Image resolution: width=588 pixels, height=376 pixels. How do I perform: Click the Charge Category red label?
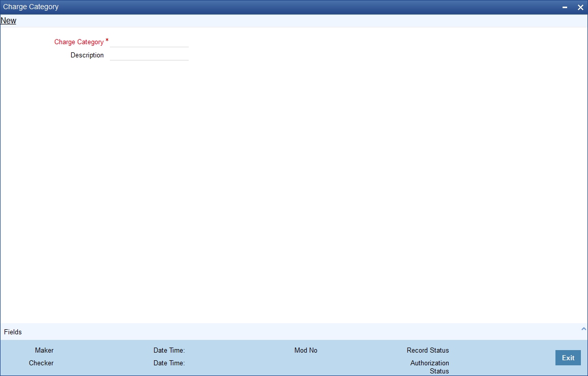click(x=79, y=42)
